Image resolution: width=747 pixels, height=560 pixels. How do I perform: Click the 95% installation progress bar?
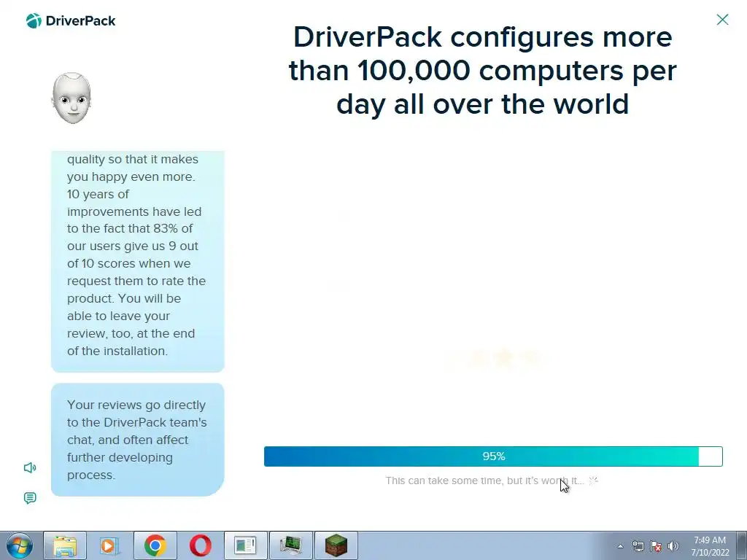click(x=493, y=456)
